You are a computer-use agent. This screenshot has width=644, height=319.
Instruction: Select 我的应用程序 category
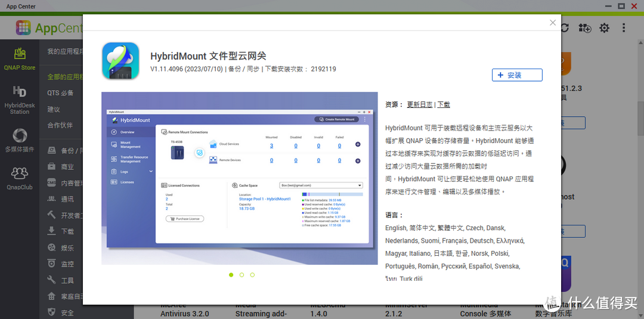(65, 52)
